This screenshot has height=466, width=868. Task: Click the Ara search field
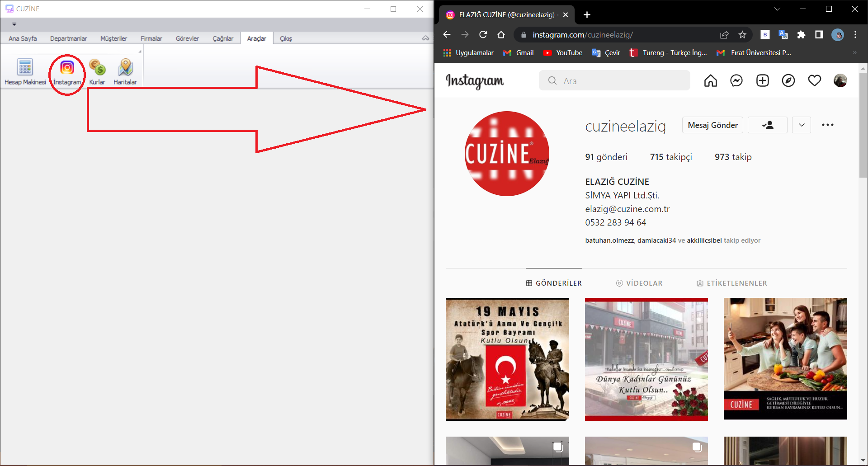pyautogui.click(x=614, y=80)
